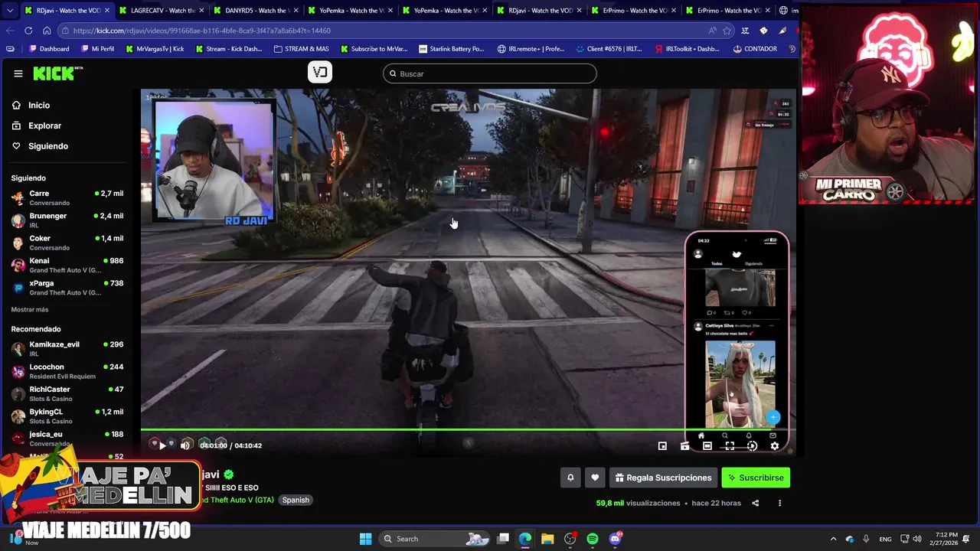980x551 pixels.
Task: Enter fullscreen mode
Action: [x=730, y=445]
